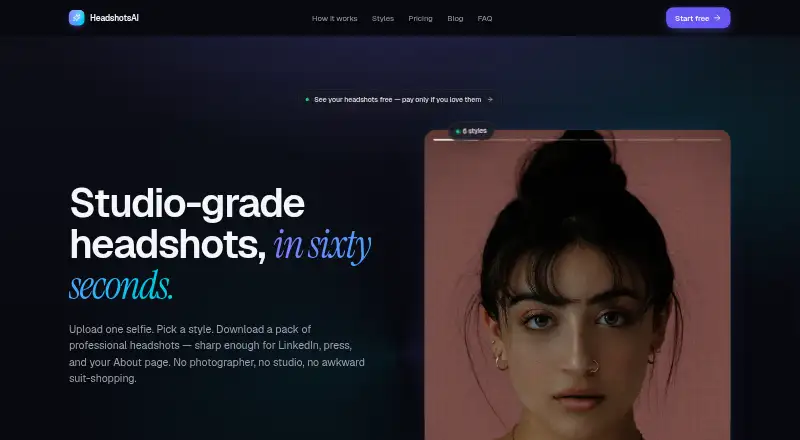Open the HeadshotsAI brand name link
This screenshot has width=800, height=440.
coord(114,18)
